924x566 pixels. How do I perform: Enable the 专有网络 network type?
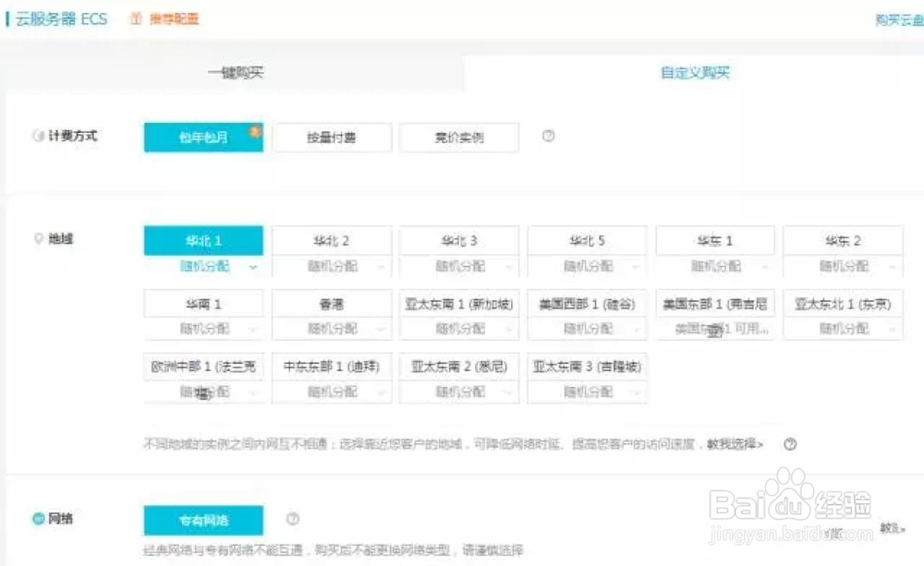click(203, 519)
